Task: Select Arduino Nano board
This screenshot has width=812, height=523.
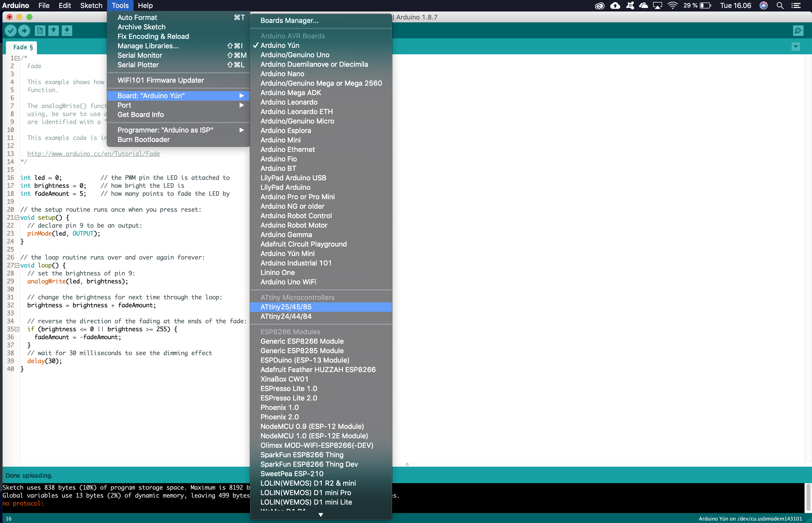Action: pos(321,74)
